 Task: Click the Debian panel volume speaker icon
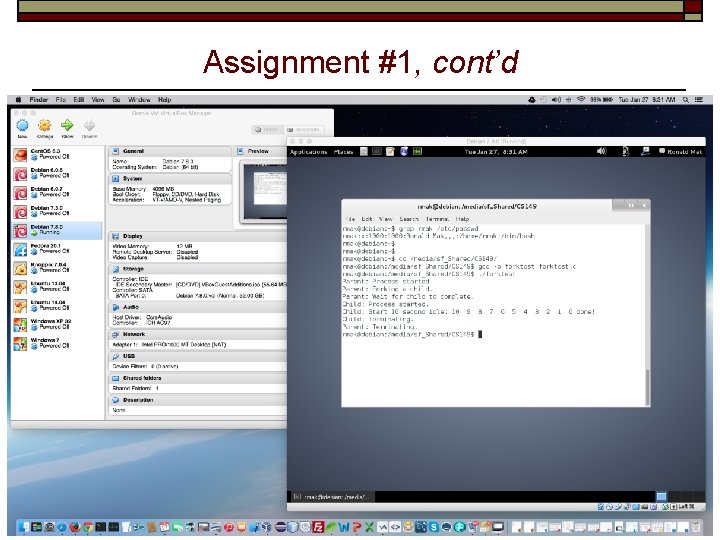click(601, 151)
